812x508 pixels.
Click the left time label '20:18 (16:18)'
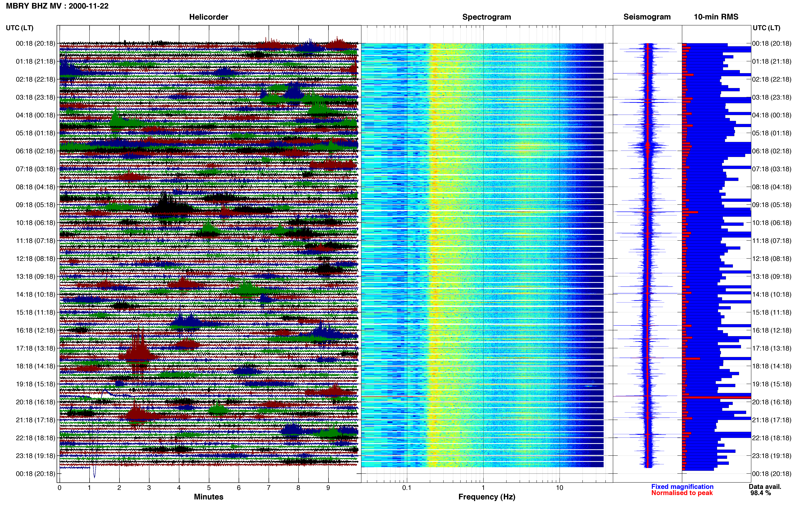(35, 402)
